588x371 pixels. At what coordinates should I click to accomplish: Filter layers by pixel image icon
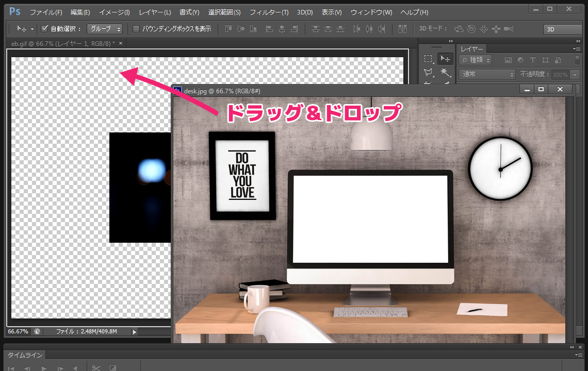pos(508,60)
